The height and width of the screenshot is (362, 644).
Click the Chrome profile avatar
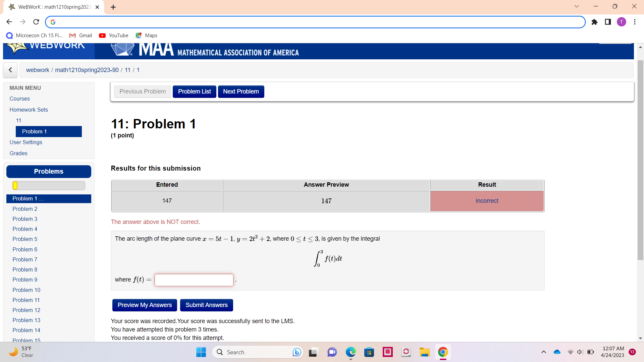click(622, 22)
